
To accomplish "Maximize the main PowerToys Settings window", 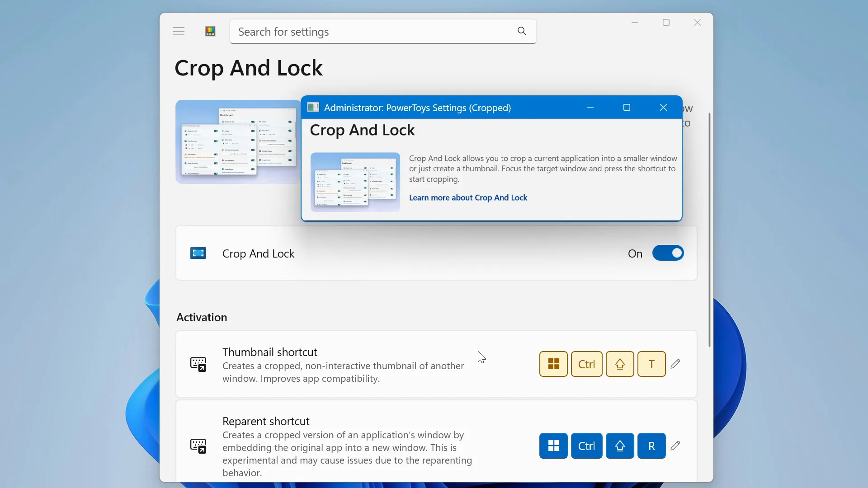I will pos(666,23).
